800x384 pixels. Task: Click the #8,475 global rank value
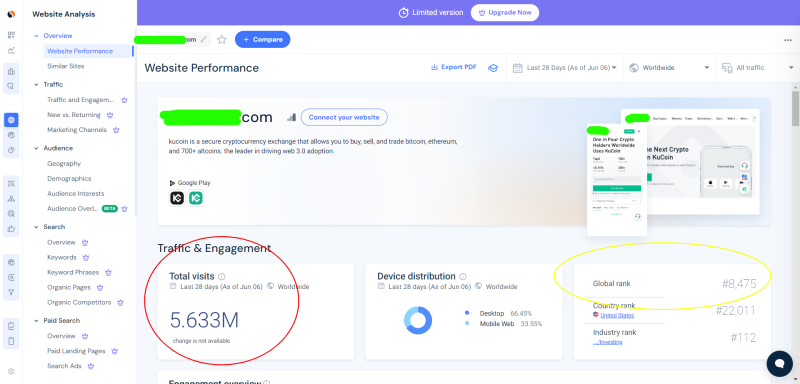click(x=739, y=284)
